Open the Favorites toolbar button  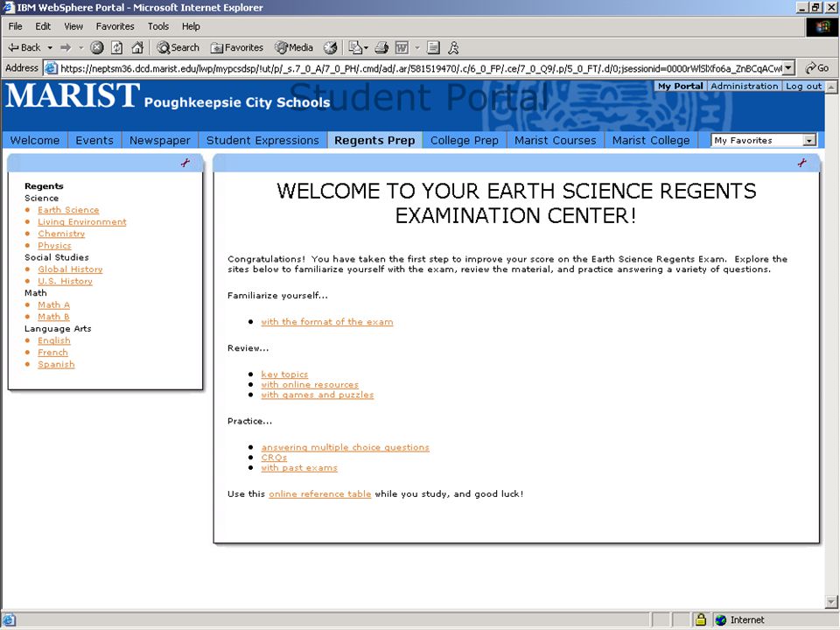tap(237, 47)
